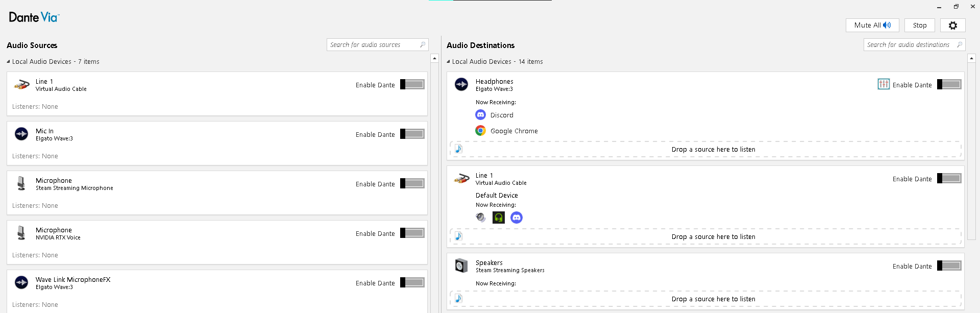Click the gray speaker icon under Line 1 receiving

(481, 218)
